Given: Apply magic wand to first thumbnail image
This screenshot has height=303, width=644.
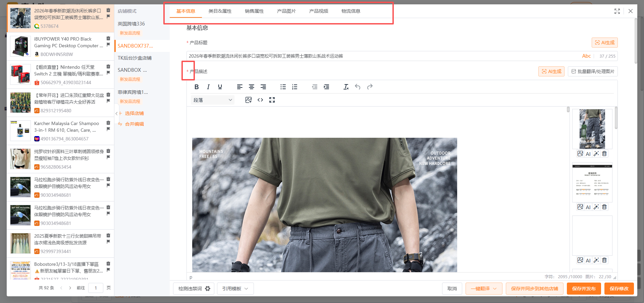Looking at the screenshot, I should coord(596,154).
